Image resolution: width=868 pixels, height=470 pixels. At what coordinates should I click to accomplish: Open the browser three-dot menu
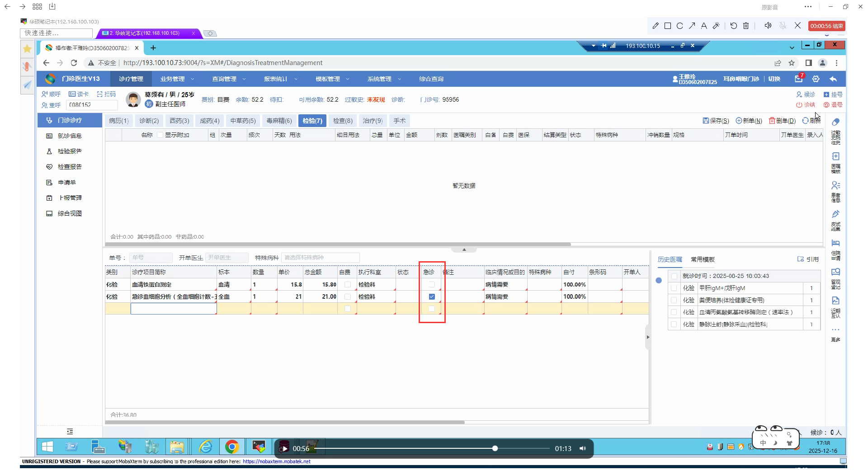(x=836, y=63)
